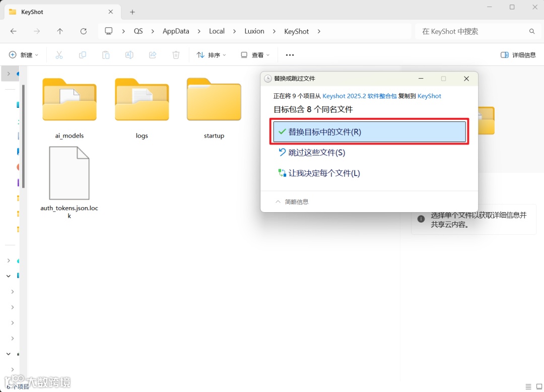Click the Paste clipboard icon
This screenshot has width=544, height=392.
(106, 55)
